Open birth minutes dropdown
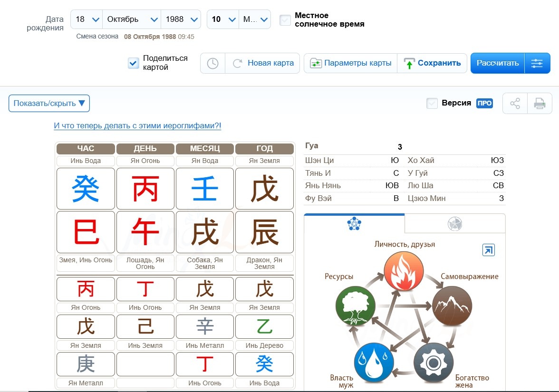This screenshot has width=559, height=392. click(255, 19)
